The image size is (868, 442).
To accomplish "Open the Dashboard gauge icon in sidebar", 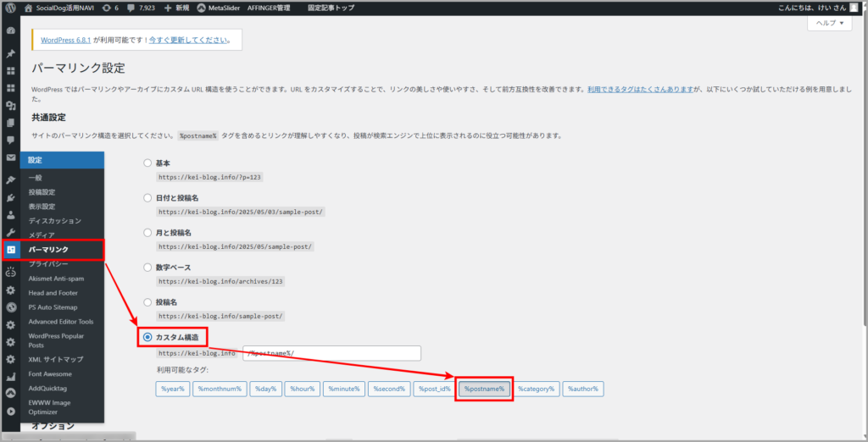I will 10,31.
